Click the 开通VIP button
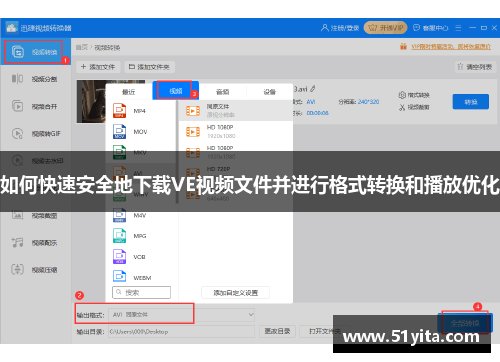This screenshot has height=362, width=500. coord(385,28)
